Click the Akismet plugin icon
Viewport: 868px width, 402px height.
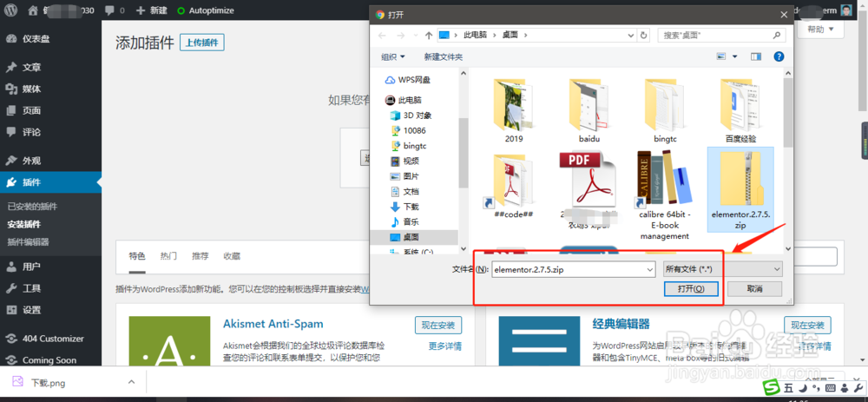[169, 341]
